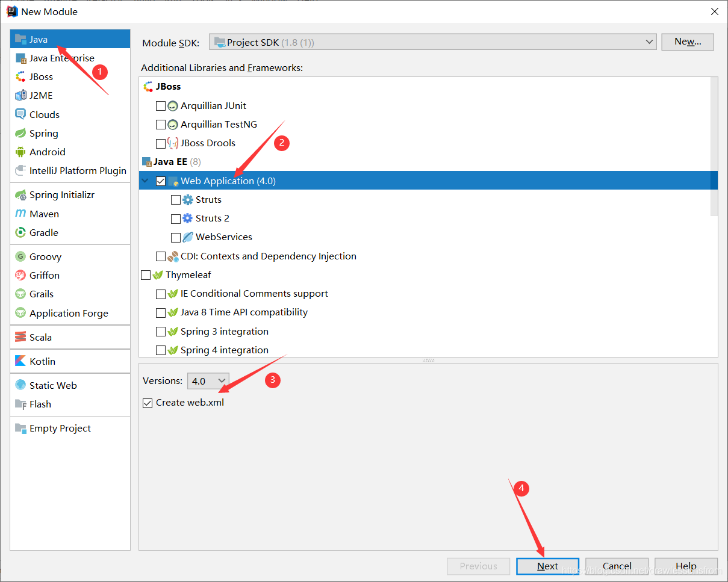Click the Maven icon

(21, 214)
